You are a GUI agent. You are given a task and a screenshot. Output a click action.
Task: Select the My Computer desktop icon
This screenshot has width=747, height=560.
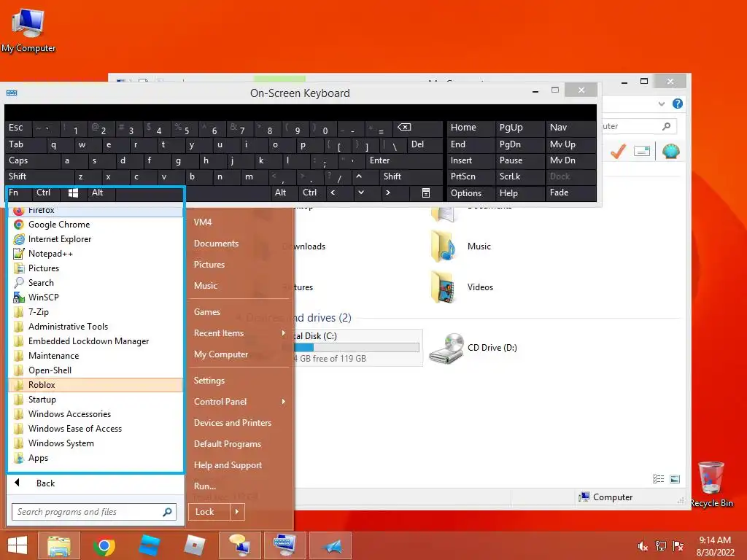coord(28,31)
